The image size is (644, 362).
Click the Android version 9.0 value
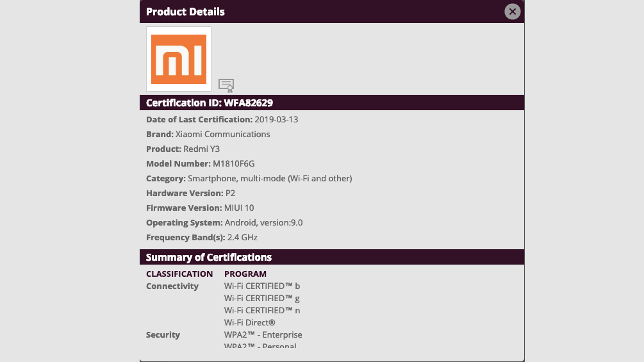(x=263, y=223)
